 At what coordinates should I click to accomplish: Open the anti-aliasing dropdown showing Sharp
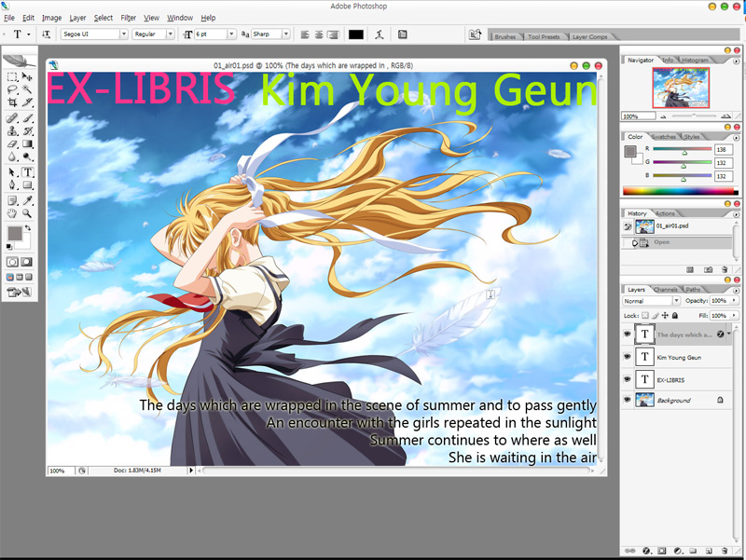(x=286, y=34)
